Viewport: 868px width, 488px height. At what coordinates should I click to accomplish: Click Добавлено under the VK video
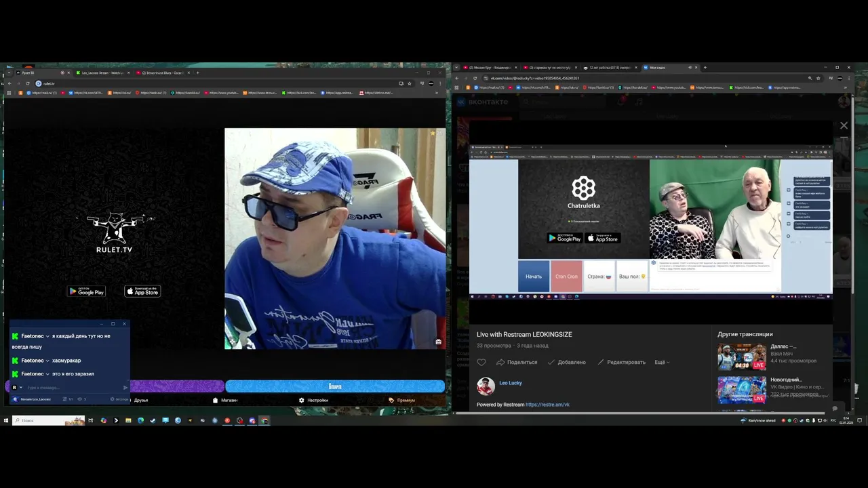click(566, 362)
